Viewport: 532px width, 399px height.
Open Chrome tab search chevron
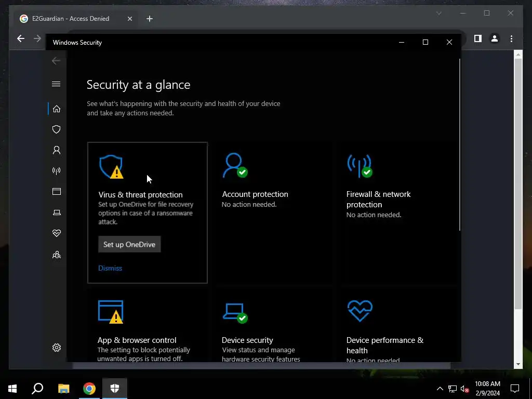(x=438, y=13)
